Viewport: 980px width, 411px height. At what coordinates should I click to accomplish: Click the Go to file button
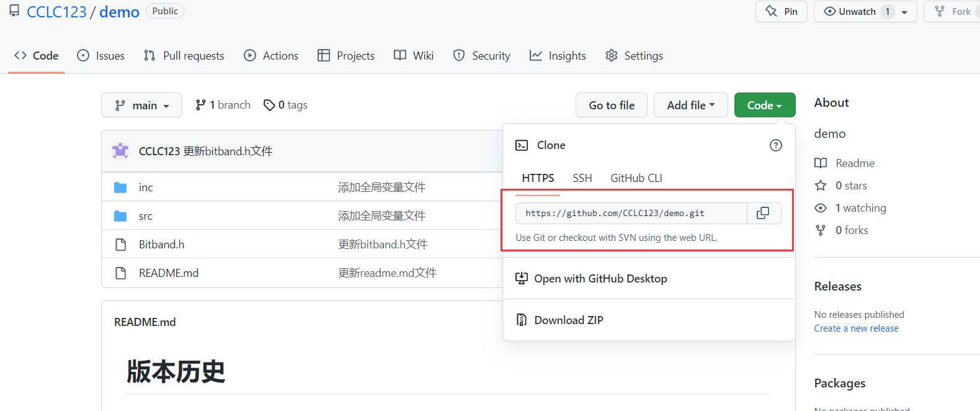pyautogui.click(x=612, y=105)
